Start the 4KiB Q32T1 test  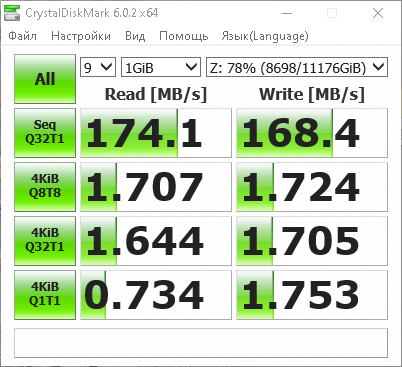pyautogui.click(x=45, y=241)
